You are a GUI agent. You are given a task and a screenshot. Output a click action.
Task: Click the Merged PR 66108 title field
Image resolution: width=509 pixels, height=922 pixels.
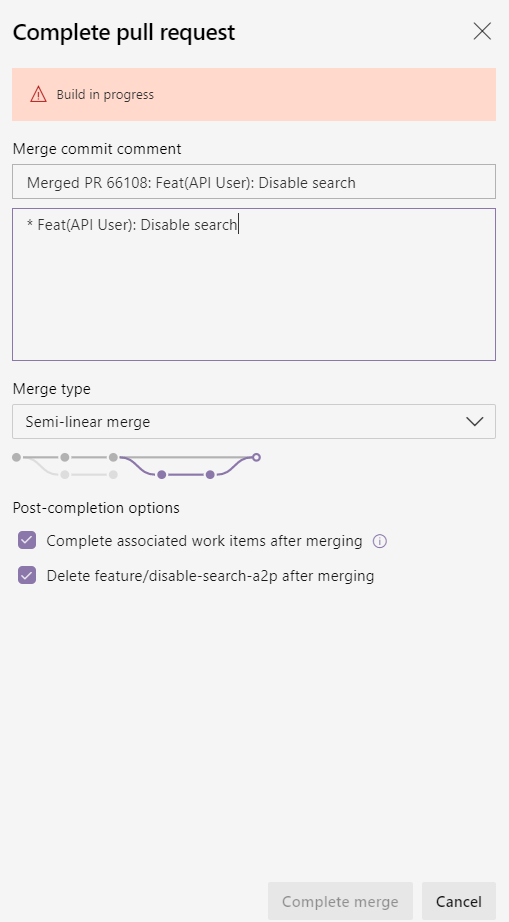(x=254, y=182)
